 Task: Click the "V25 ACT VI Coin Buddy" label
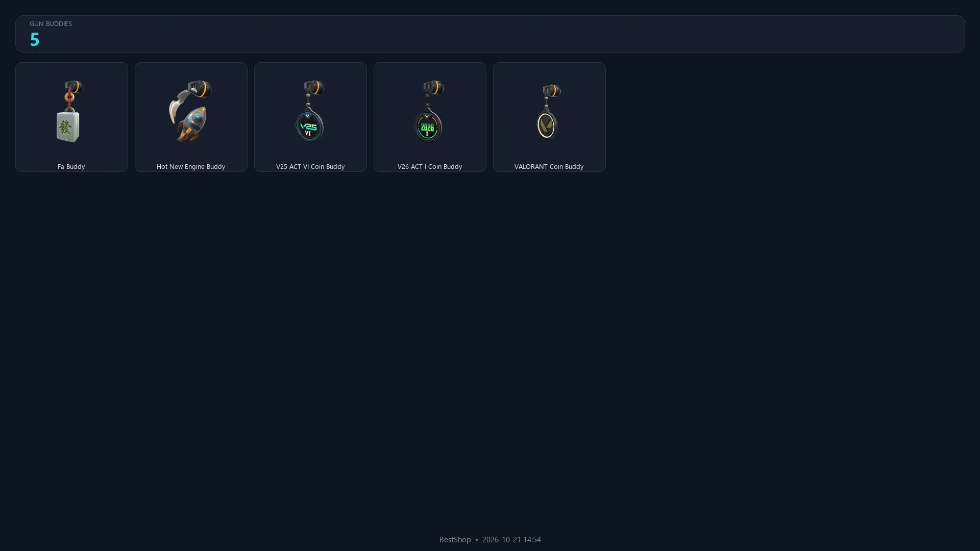coord(310,167)
